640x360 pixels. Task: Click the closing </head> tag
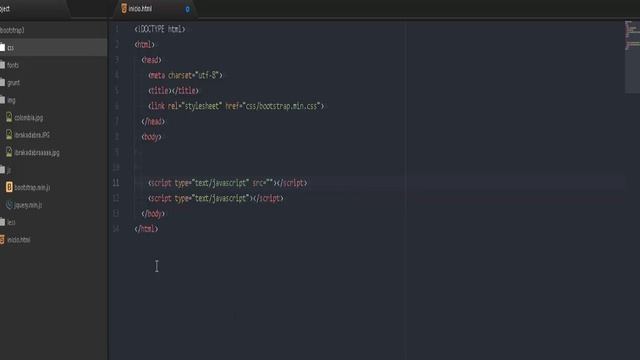point(153,122)
